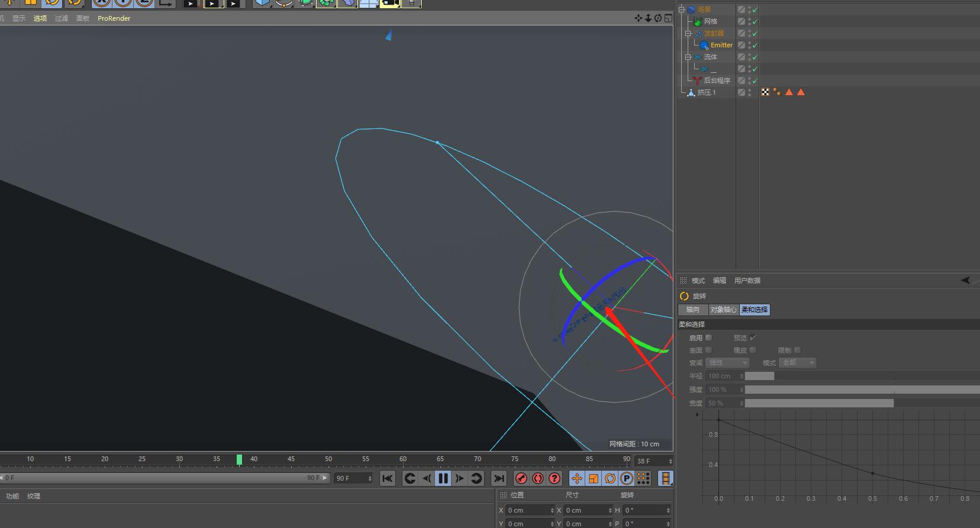
Task: Click the 90 F end frame stepper arrows
Action: [370, 478]
